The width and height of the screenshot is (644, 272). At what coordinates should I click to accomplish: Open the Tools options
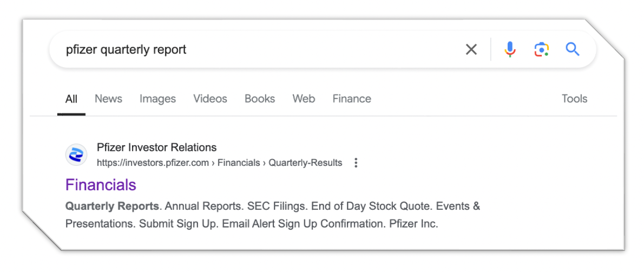click(x=574, y=99)
